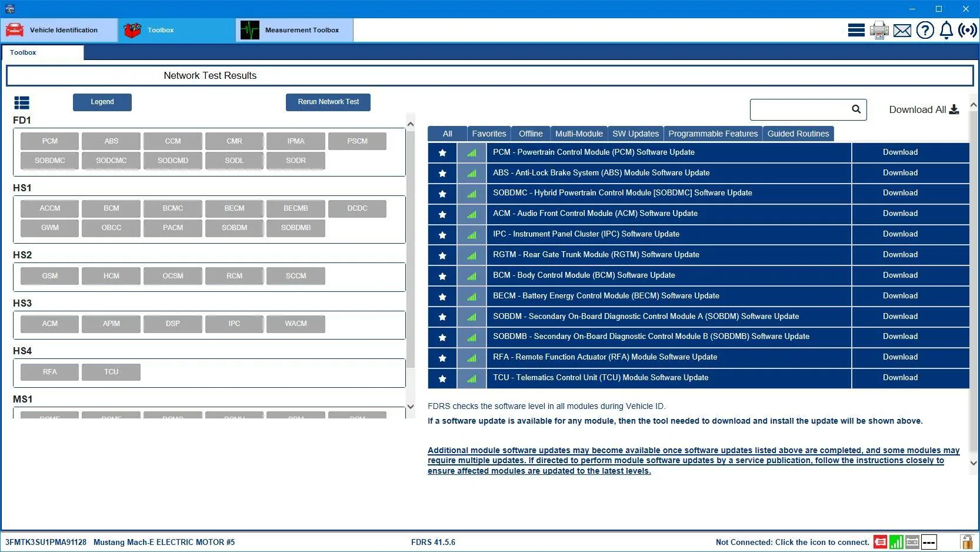980x552 pixels.
Task: Click the red connect icon in the status bar
Action: pos(880,542)
